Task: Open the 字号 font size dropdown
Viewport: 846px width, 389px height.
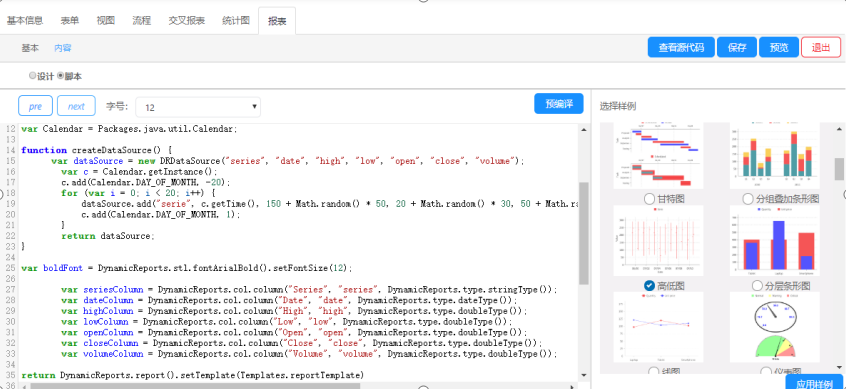Action: point(198,107)
